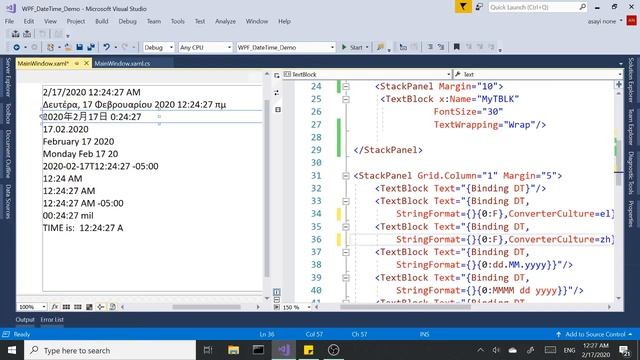Click the snap to snaplines icon
This screenshot has height=360, width=640.
(x=100, y=307)
